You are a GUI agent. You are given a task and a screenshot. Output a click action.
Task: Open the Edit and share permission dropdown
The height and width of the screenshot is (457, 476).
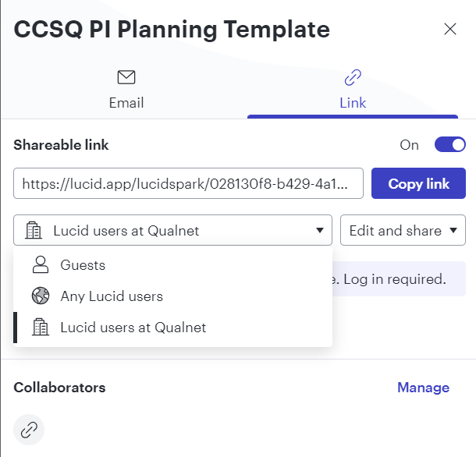tap(403, 230)
